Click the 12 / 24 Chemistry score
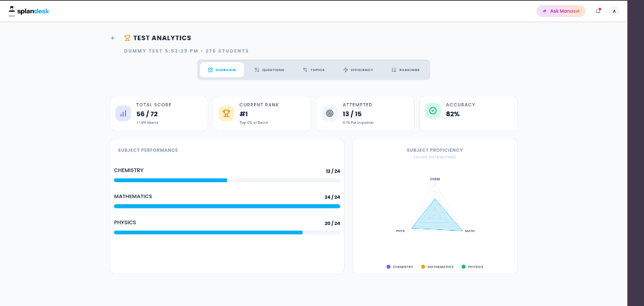This screenshot has width=644, height=306. click(333, 171)
